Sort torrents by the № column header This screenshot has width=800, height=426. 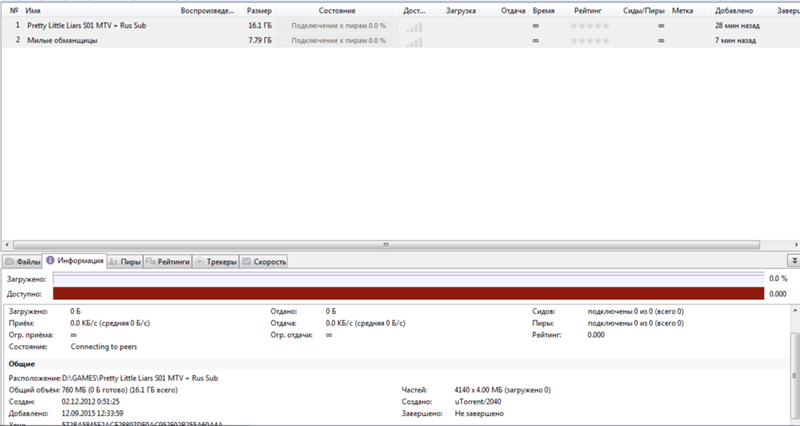(x=14, y=10)
